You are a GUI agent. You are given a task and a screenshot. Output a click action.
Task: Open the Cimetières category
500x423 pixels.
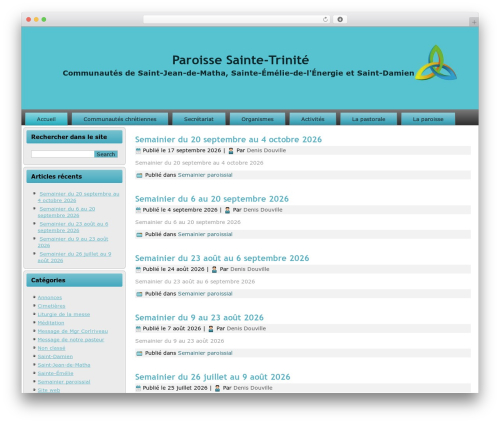click(x=51, y=306)
